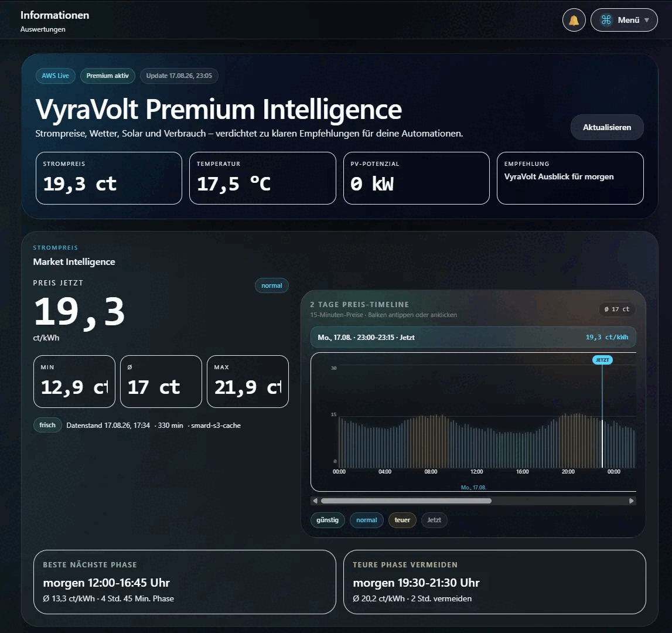
Task: Click the frisch data status badge
Action: (x=47, y=425)
